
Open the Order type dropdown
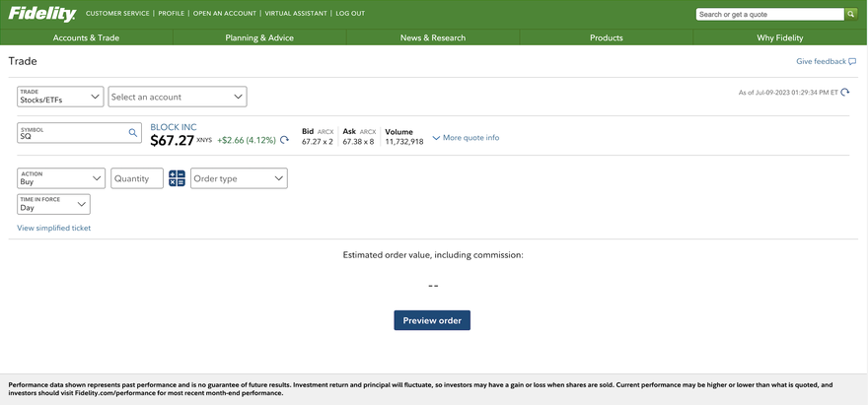point(239,178)
